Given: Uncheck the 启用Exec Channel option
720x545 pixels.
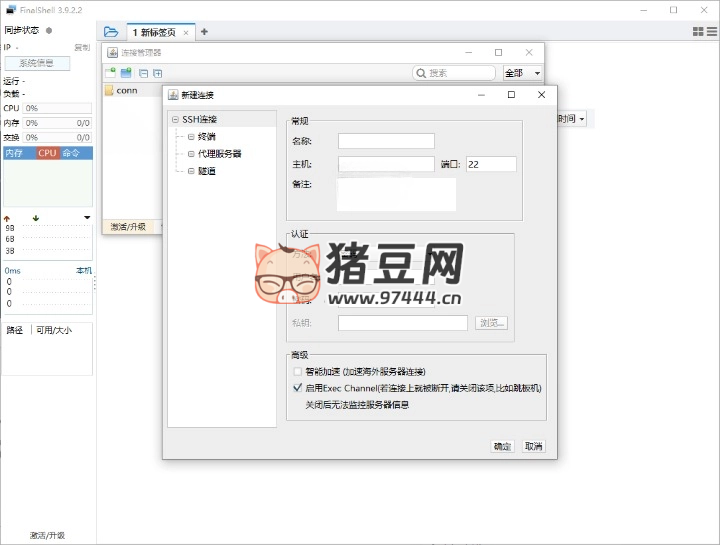Looking at the screenshot, I should tap(297, 387).
